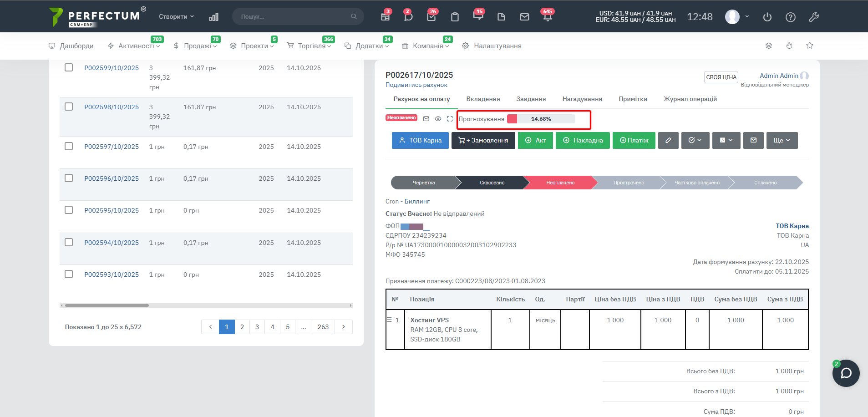Click the power logout icon
This screenshot has width=868, height=417.
767,17
